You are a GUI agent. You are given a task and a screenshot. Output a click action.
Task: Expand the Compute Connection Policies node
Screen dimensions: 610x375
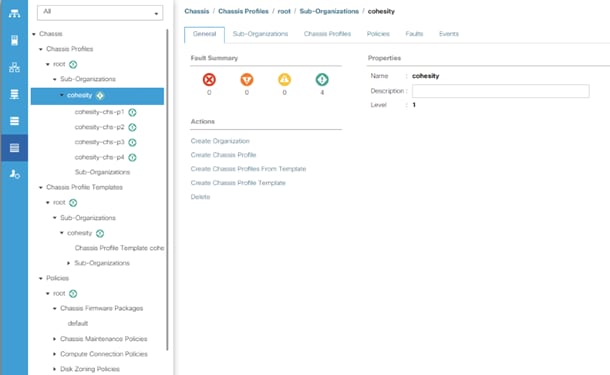point(54,354)
